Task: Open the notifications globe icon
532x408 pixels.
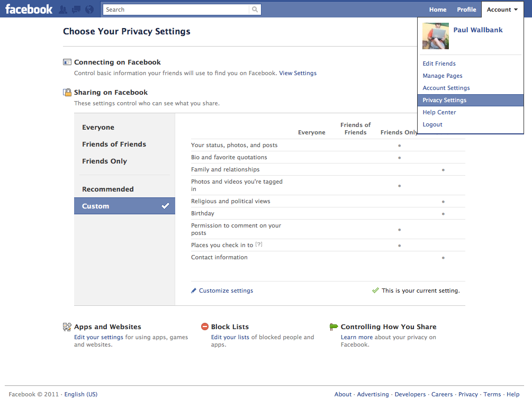Action: point(89,10)
